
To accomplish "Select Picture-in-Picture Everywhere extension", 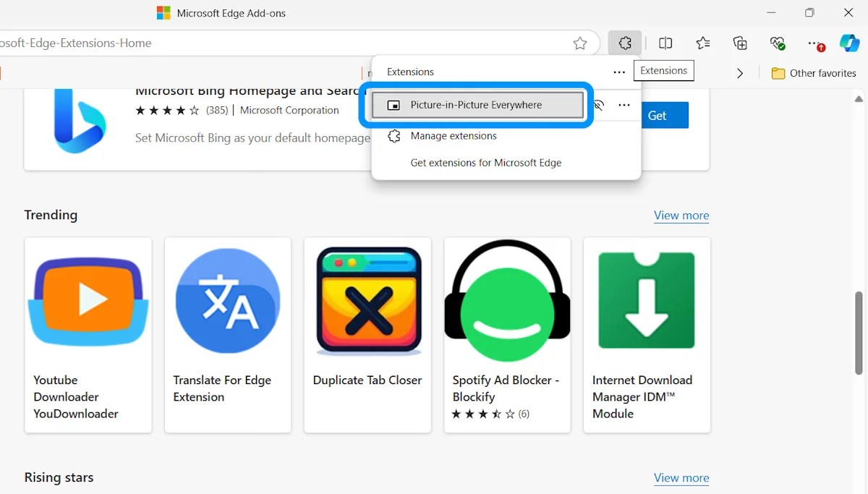I will click(477, 105).
